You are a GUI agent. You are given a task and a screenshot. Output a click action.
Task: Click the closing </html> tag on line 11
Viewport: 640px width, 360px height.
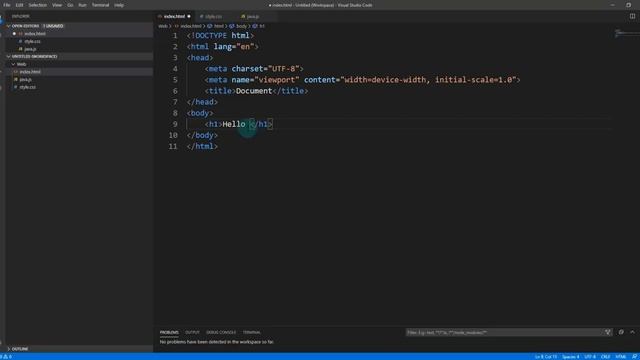pos(202,146)
